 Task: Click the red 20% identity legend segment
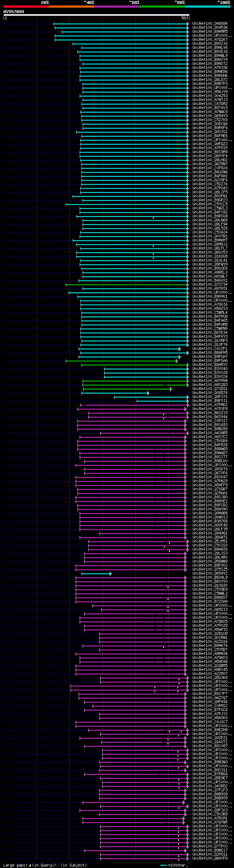[x=26, y=6]
